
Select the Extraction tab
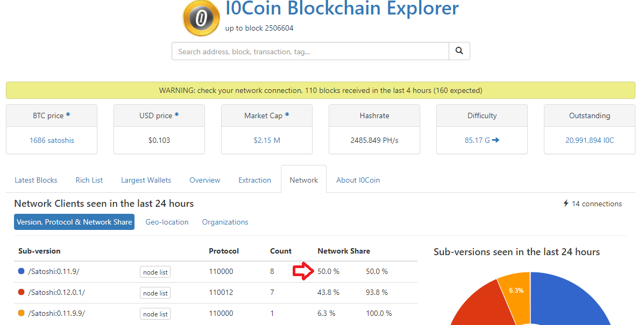[x=254, y=180]
